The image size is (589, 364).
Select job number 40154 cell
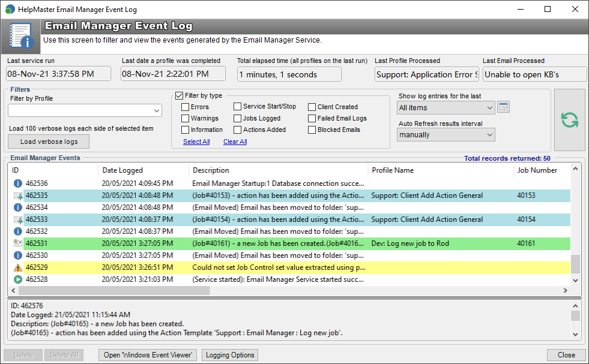(527, 219)
